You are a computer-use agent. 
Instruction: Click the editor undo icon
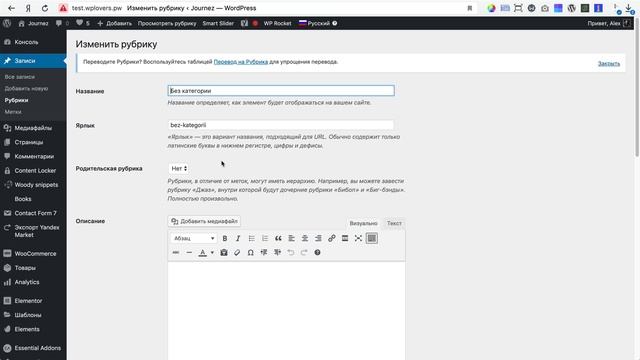[x=291, y=253]
